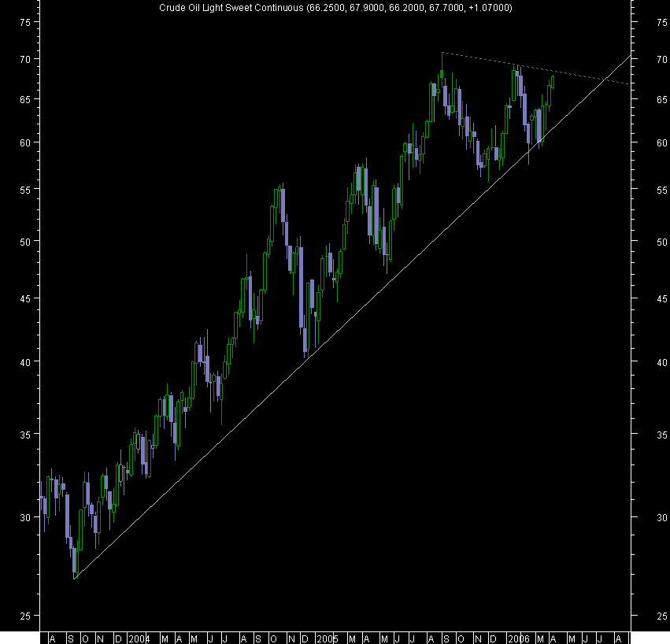Click the 45 label on the right price axis
The image size is (670, 644).
click(x=662, y=299)
